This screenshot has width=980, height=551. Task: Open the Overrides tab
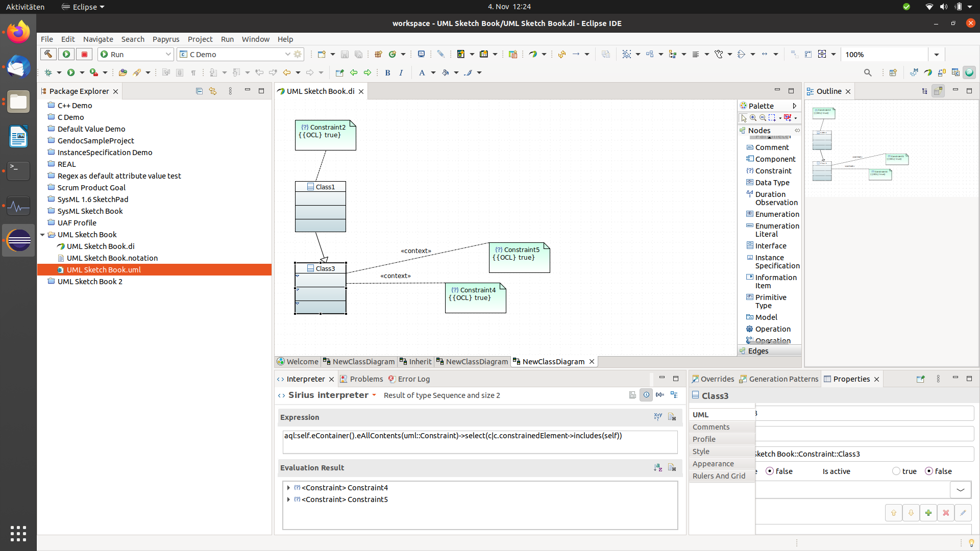(x=713, y=379)
